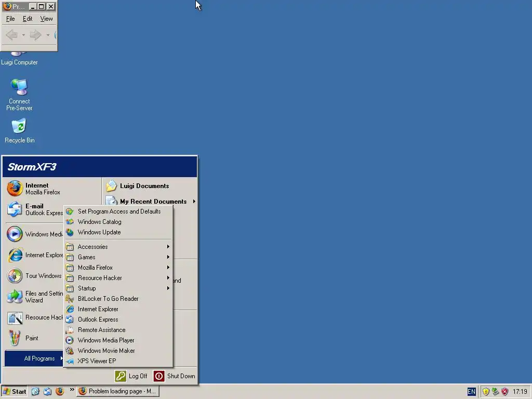Open BitLocker To Go Reader
The image size is (532, 399).
click(x=118, y=299)
